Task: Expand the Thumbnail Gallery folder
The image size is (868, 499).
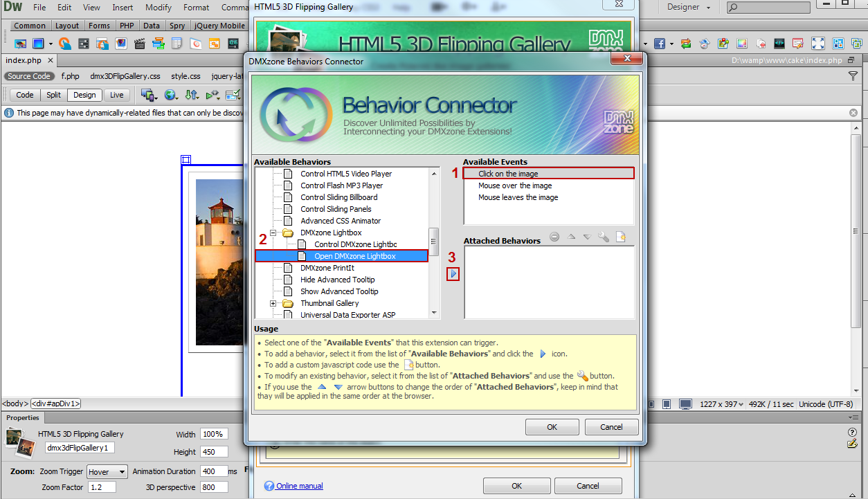Action: click(273, 303)
